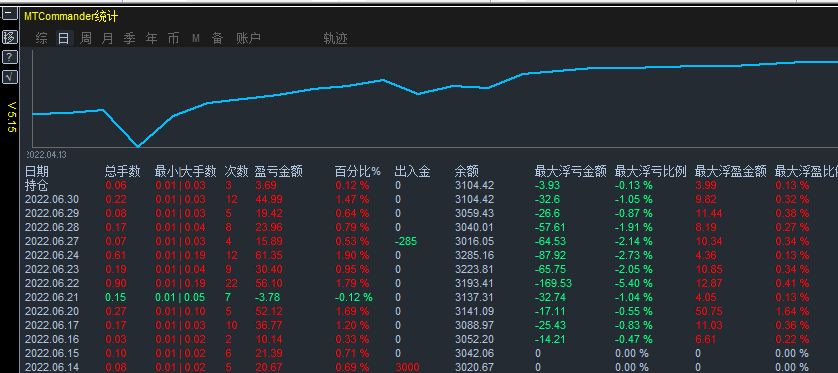
Task: Click the 盈亏金额 column header
Action: (x=278, y=172)
